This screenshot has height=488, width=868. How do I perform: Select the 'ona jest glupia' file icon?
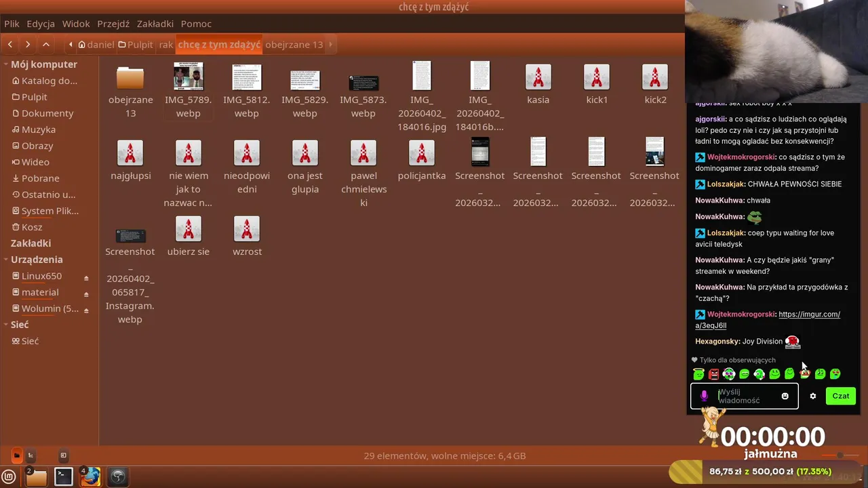tap(305, 153)
